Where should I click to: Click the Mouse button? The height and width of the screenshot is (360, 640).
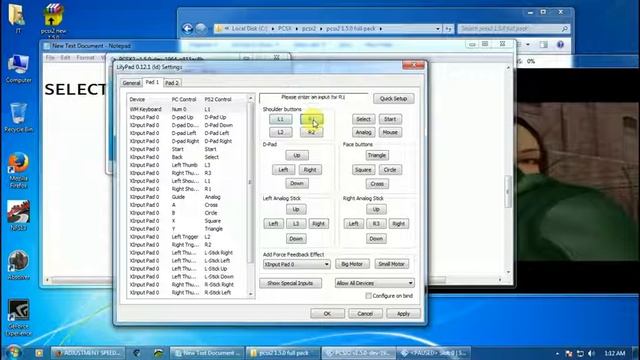390,132
